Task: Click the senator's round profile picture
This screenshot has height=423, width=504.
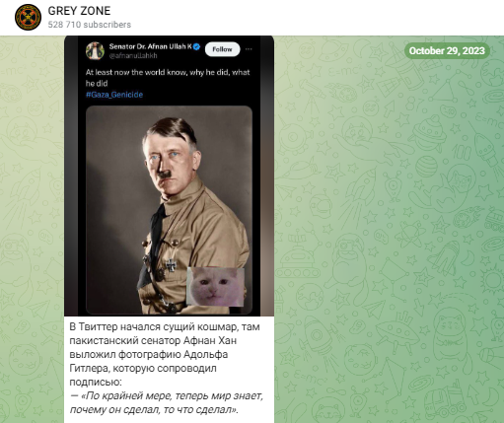Action: point(95,51)
